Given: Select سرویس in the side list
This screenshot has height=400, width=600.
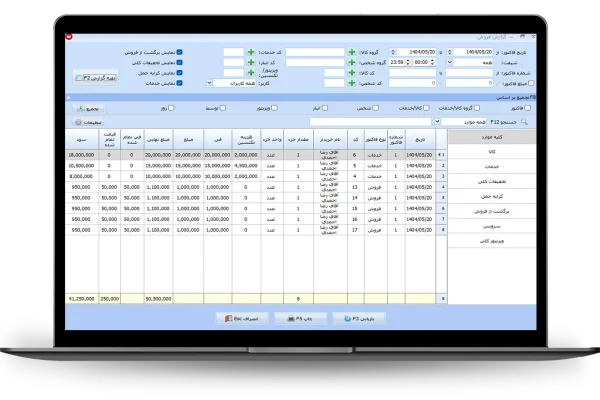Looking at the screenshot, I should tap(492, 226).
